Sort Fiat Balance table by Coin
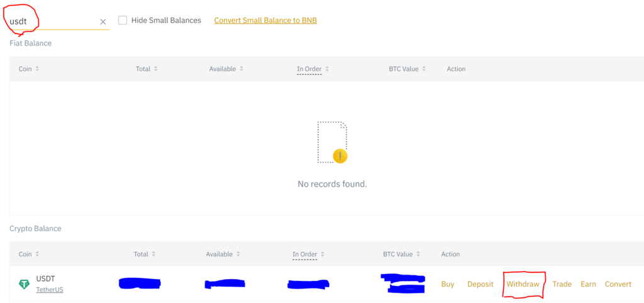Screen dimensions: 644x303 pyautogui.click(x=29, y=69)
